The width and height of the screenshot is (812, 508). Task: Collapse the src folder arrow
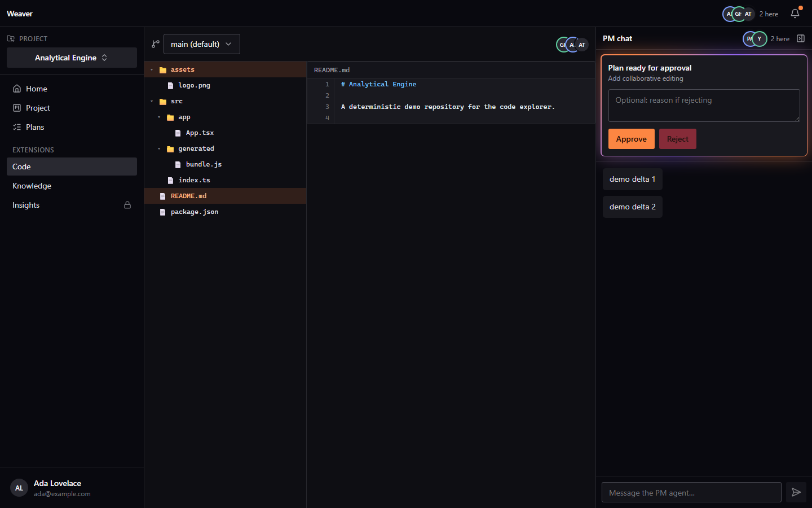(152, 102)
